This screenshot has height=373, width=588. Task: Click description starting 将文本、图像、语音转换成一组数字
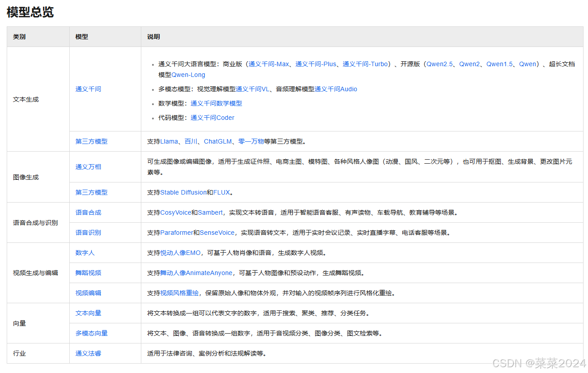(x=265, y=333)
